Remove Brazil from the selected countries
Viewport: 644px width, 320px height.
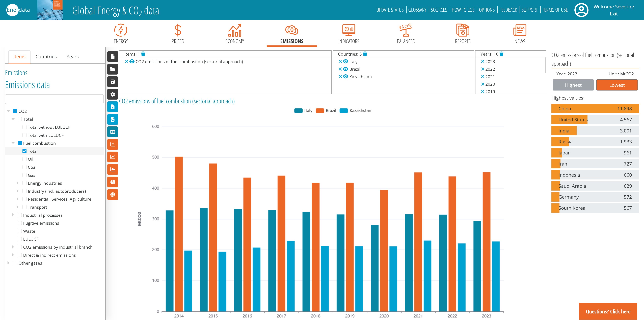coord(340,69)
